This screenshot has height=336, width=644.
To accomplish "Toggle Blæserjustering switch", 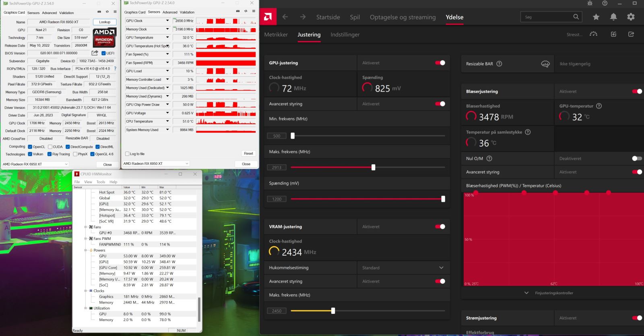I will pyautogui.click(x=637, y=91).
